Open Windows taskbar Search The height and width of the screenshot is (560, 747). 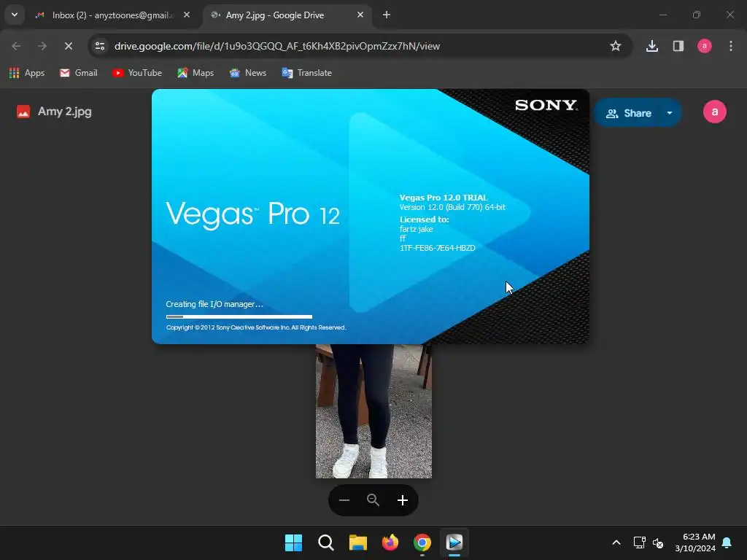click(326, 542)
